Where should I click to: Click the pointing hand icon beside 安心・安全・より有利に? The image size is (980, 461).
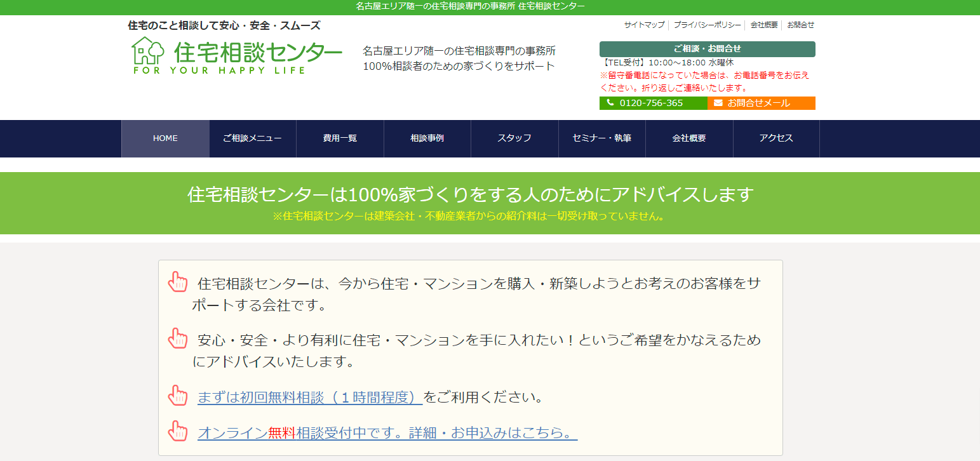(178, 338)
